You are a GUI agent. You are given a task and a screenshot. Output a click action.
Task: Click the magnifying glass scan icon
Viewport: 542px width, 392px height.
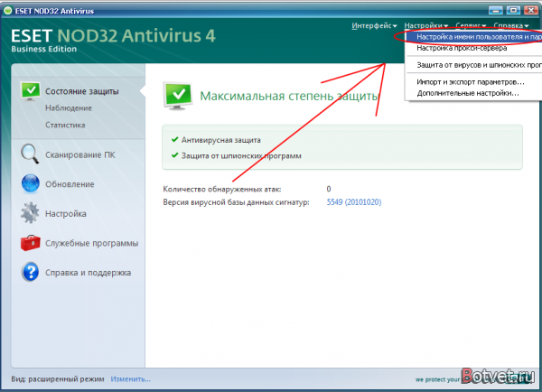(x=30, y=154)
